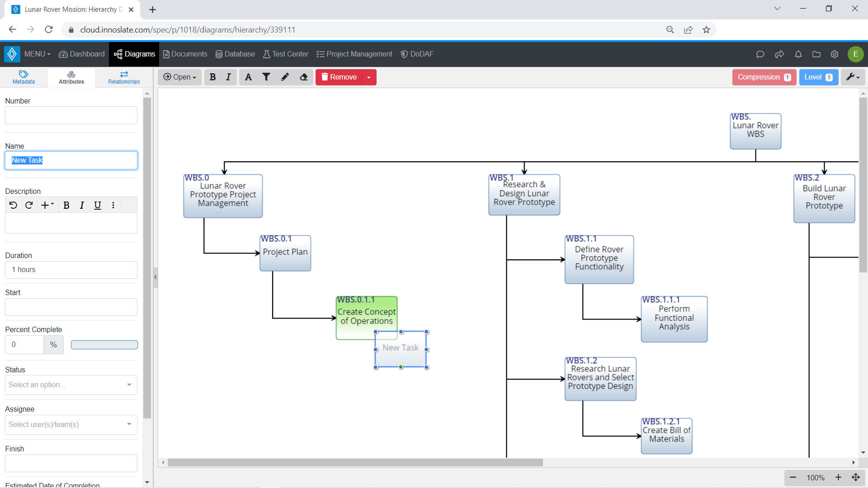This screenshot has height=488, width=868.
Task: Click the Start date field
Action: [x=71, y=307]
